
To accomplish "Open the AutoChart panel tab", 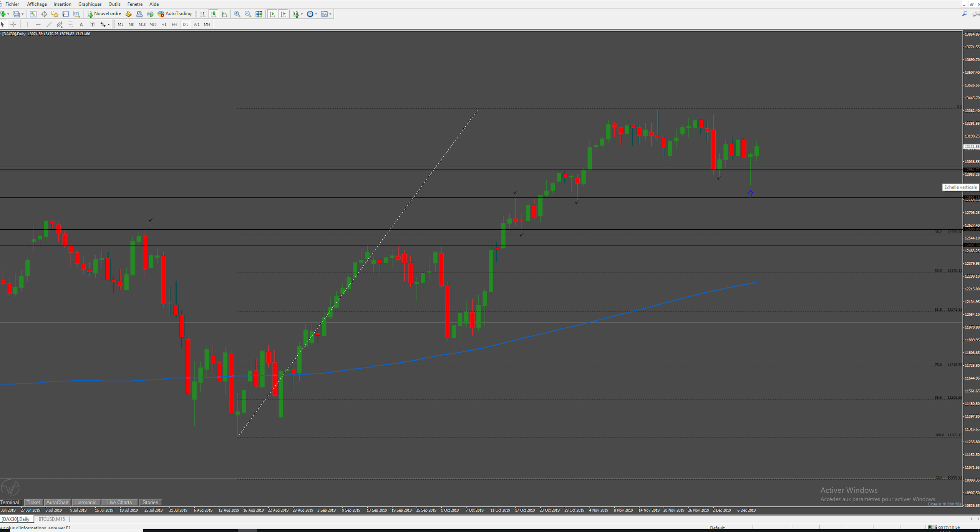I will point(57,502).
